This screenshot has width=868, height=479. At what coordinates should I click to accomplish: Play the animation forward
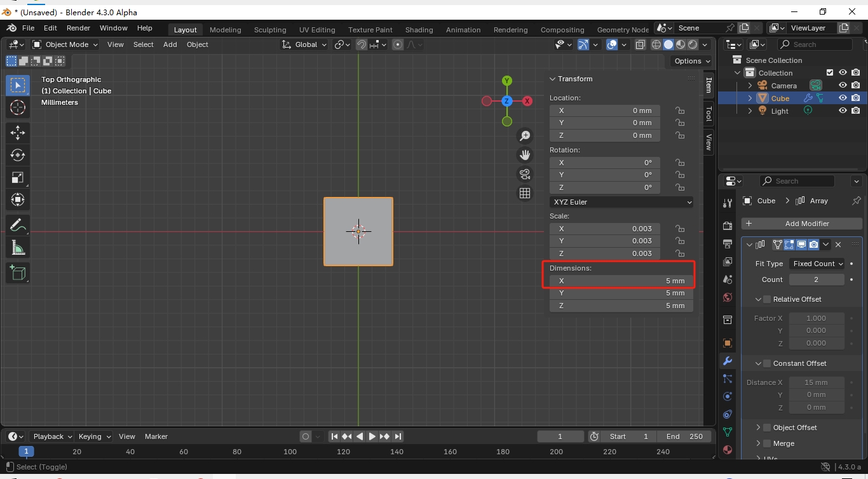click(372, 436)
